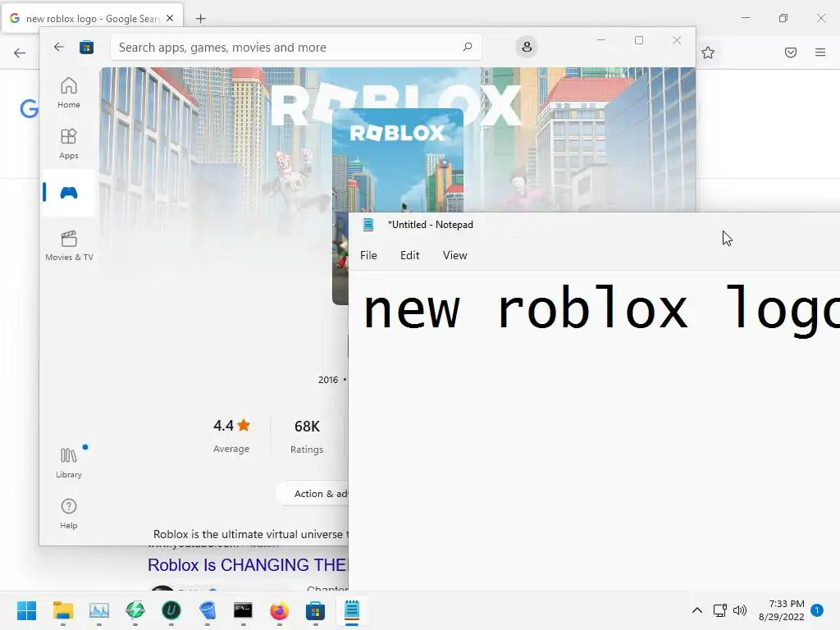Click the Microsoft Store back arrow
This screenshot has height=630, width=840.
[x=59, y=47]
